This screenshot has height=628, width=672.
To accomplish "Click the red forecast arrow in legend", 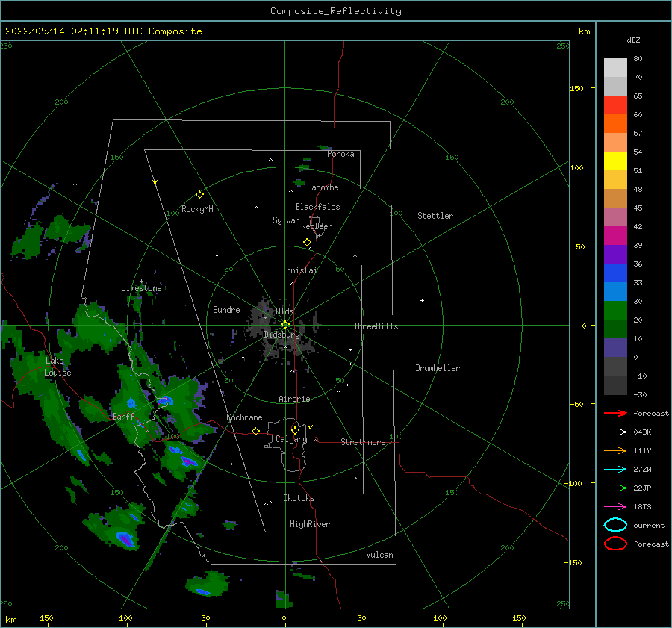I will 615,413.
